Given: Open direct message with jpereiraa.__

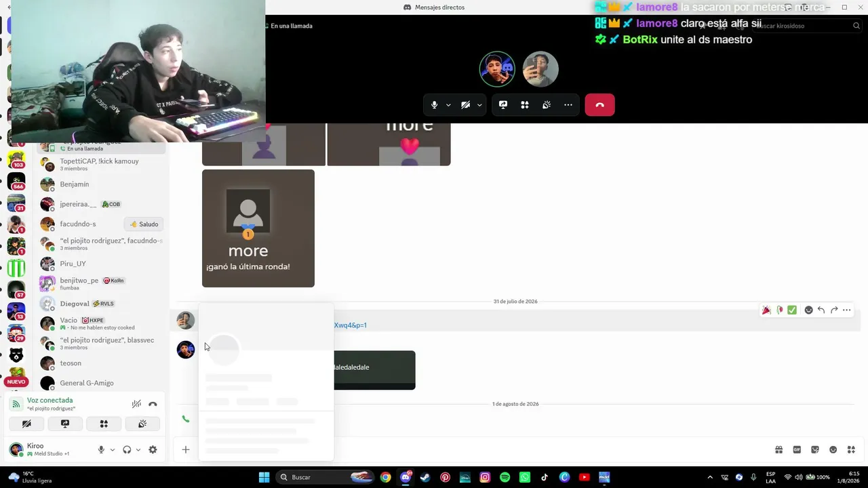Looking at the screenshot, I should (101, 204).
